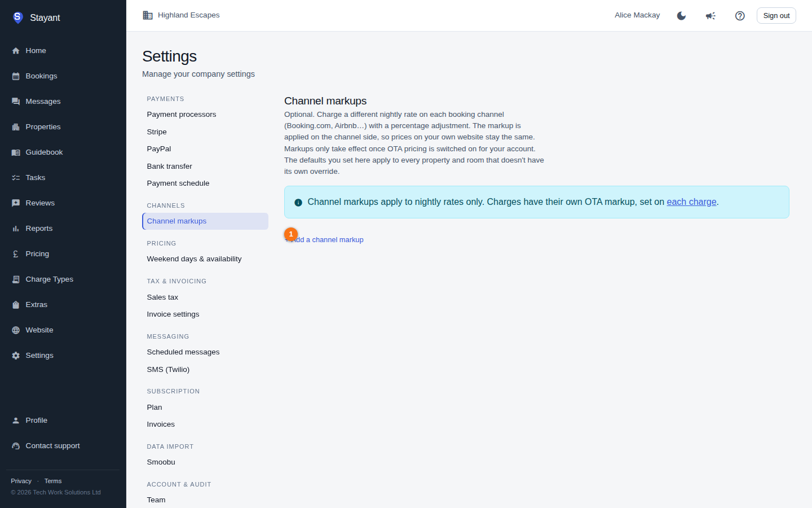Click the Website globe icon
Image resolution: width=812 pixels, height=508 pixels.
point(16,330)
